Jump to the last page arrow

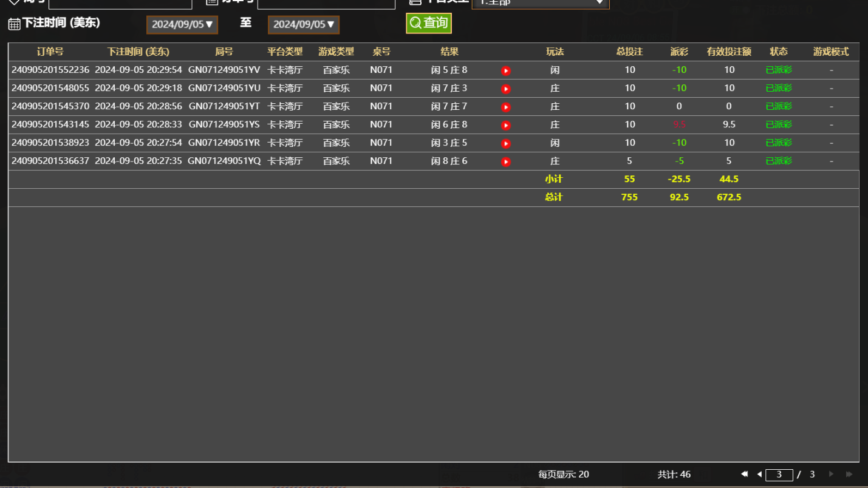click(849, 474)
